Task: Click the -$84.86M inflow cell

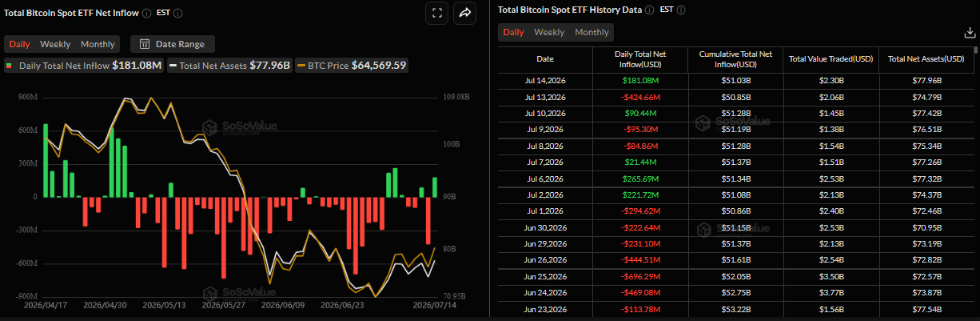Action: (x=639, y=146)
